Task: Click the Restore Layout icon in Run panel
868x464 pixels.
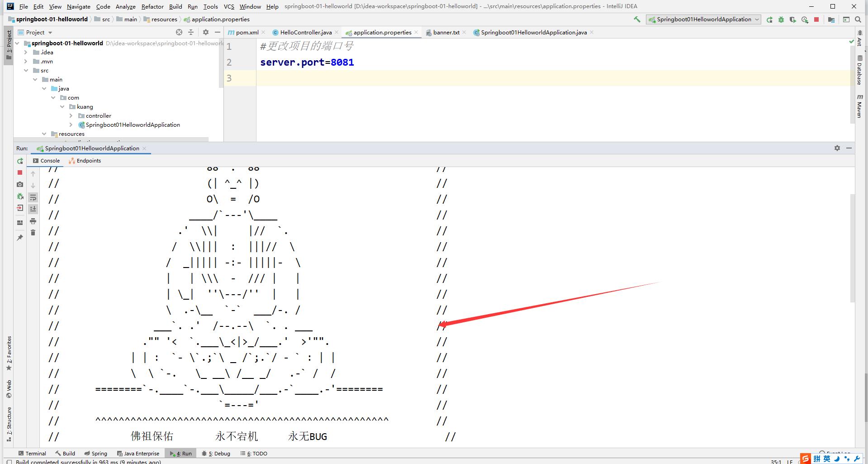Action: pos(20,223)
